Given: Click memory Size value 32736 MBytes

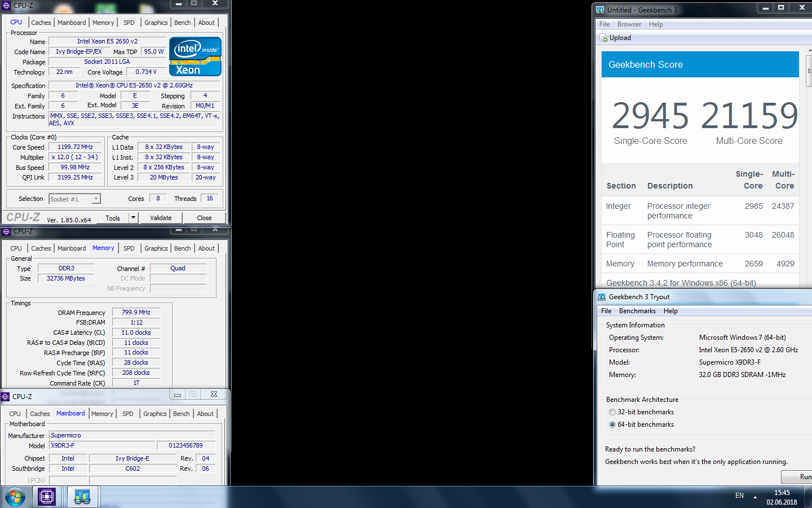Looking at the screenshot, I should pyautogui.click(x=66, y=278).
